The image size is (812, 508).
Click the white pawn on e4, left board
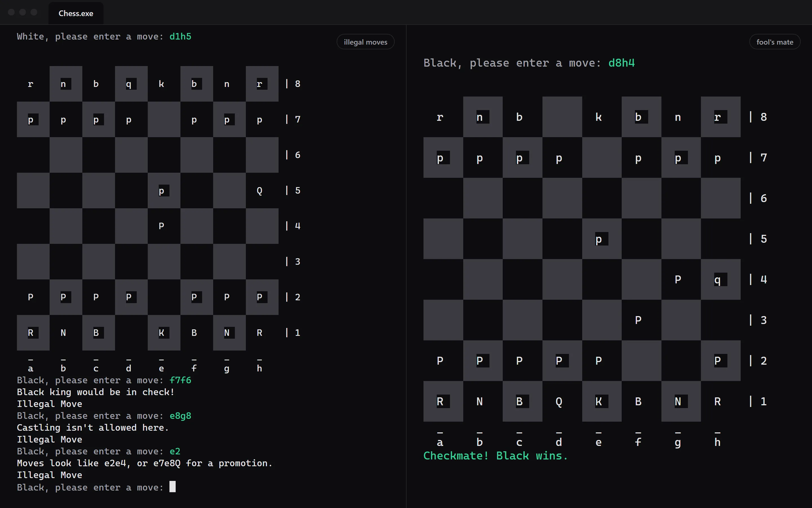coord(161,226)
